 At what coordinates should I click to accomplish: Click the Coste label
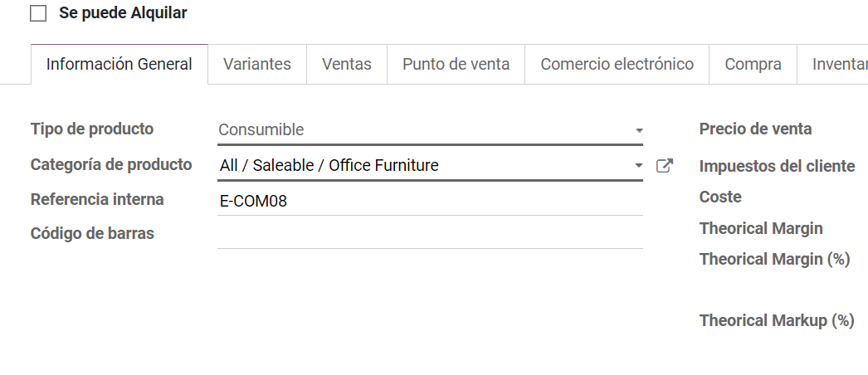[720, 197]
